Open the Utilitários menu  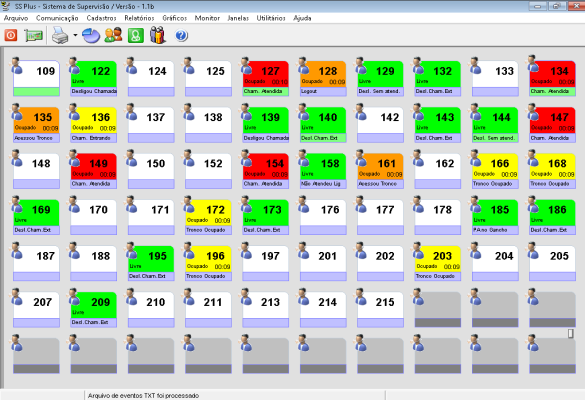[x=271, y=18]
